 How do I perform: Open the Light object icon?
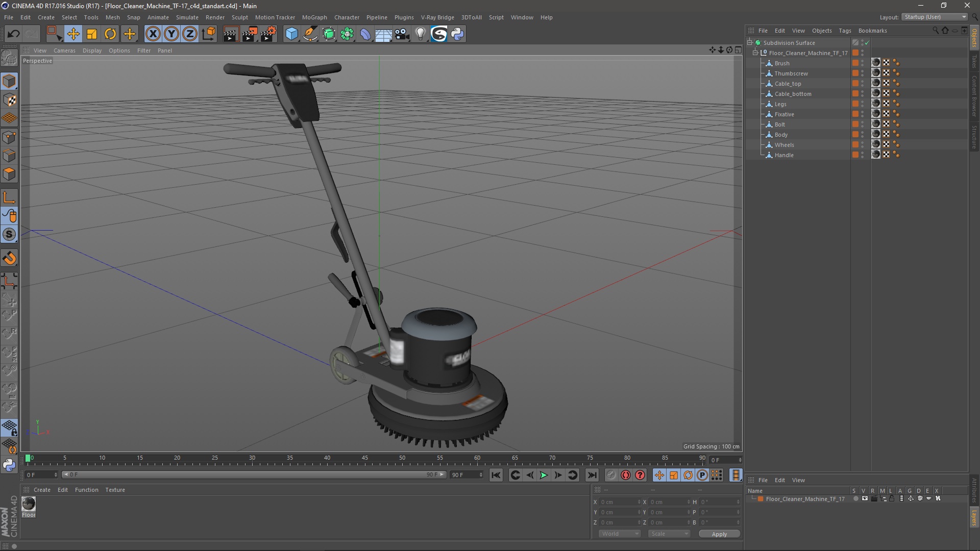point(420,34)
